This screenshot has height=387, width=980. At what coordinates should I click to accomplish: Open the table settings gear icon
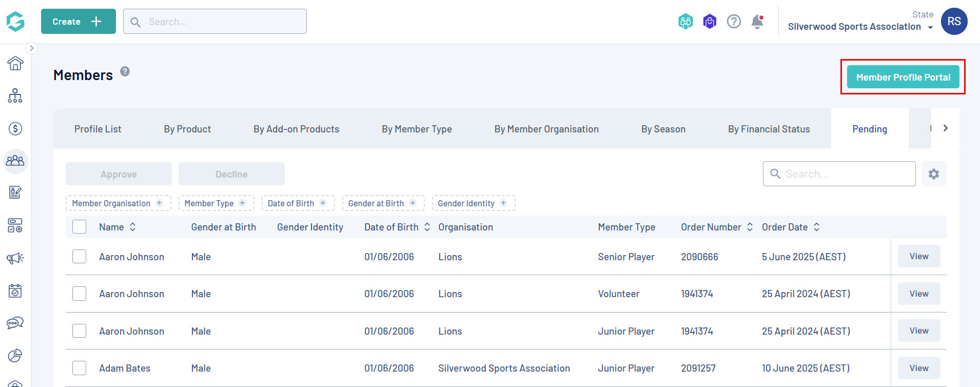click(934, 174)
